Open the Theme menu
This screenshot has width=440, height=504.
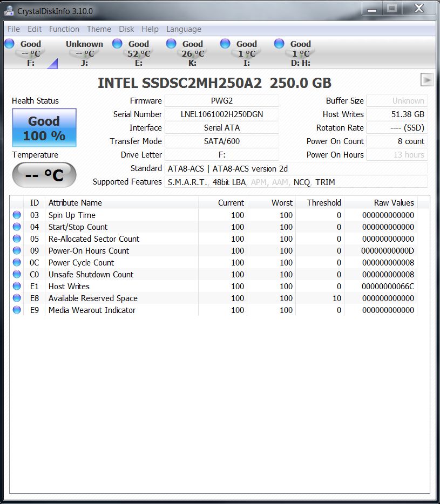pos(99,29)
